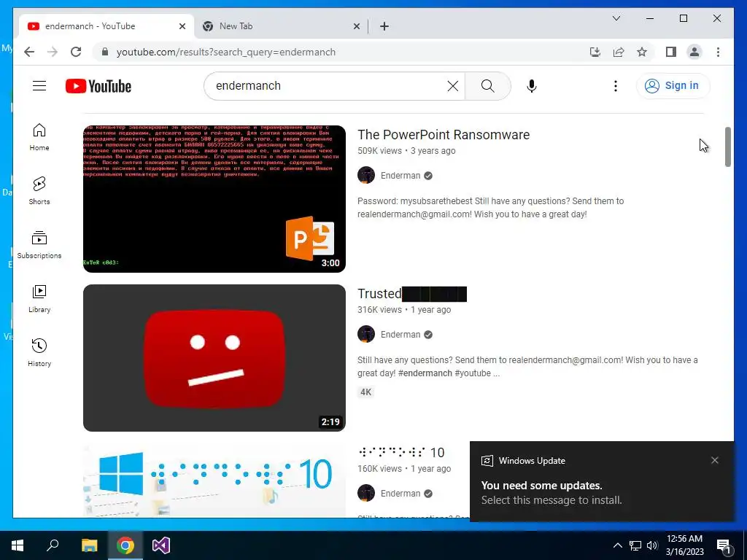Open The PowerPoint Ransomware video thumbnail

(x=214, y=199)
